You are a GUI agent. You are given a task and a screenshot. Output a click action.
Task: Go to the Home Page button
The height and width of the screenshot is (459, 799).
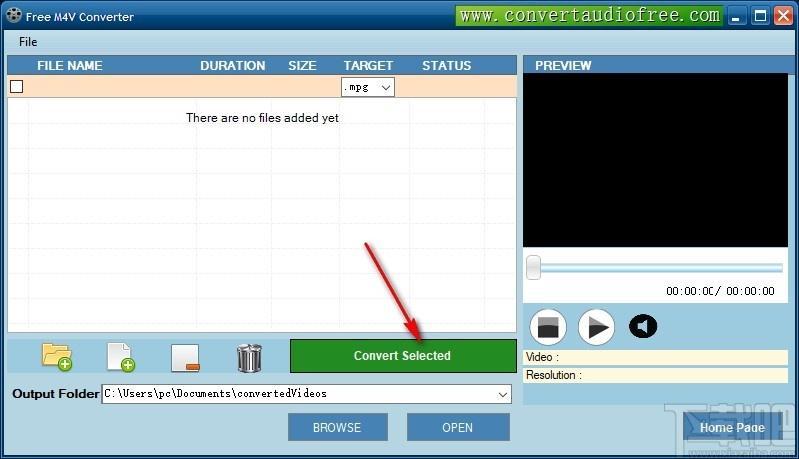732,427
